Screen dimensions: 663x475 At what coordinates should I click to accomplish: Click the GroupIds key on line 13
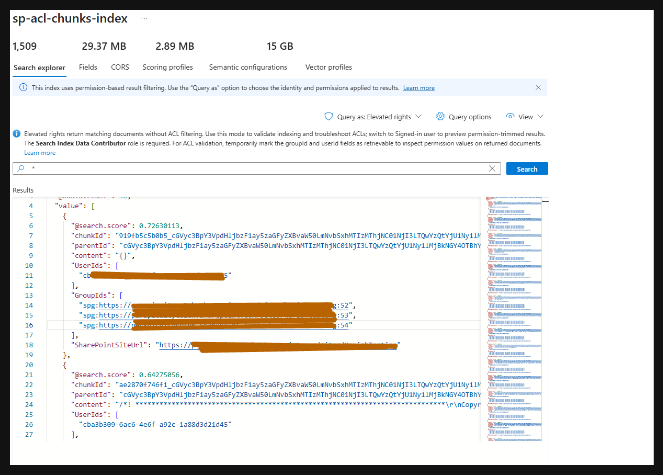click(90, 295)
